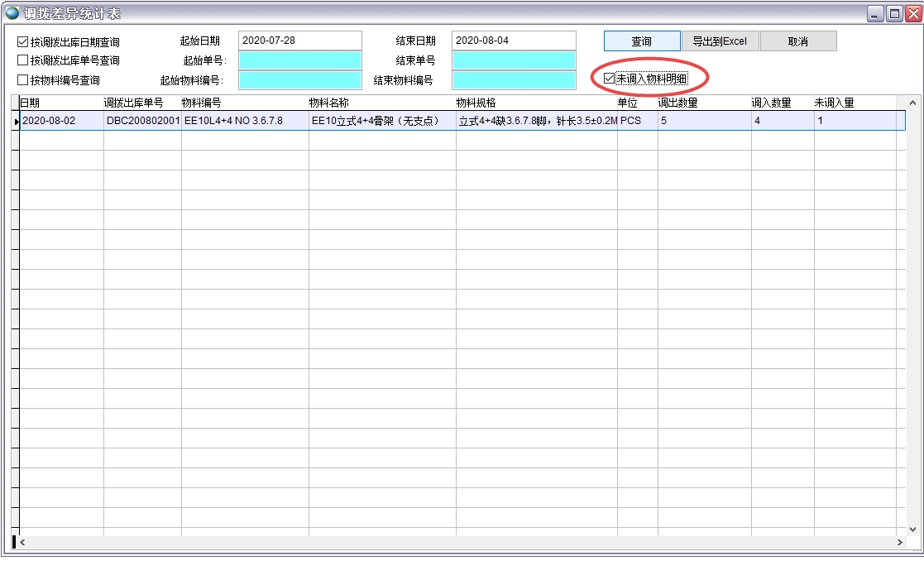Click the 结束单号 input field
This screenshot has height=561, width=924.
click(514, 60)
